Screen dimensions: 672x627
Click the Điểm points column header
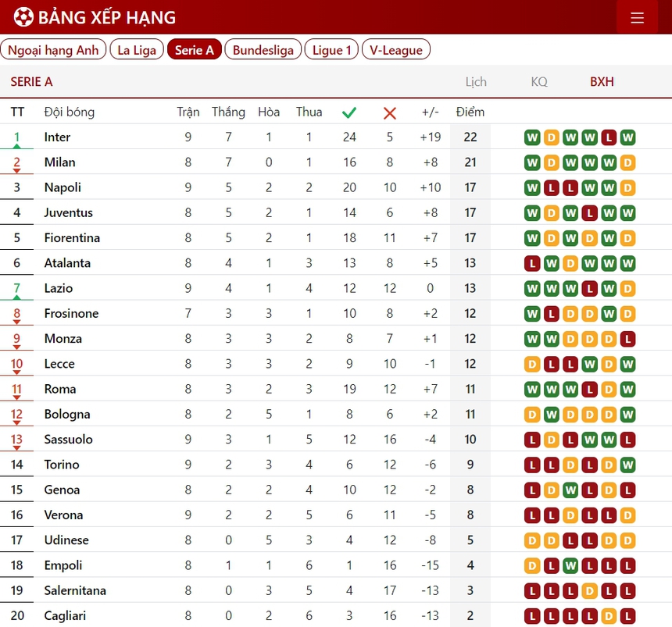coord(470,112)
